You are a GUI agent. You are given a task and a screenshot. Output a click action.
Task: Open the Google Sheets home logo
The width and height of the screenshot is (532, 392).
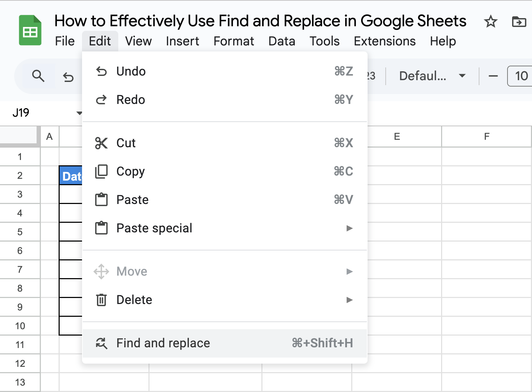tap(30, 30)
